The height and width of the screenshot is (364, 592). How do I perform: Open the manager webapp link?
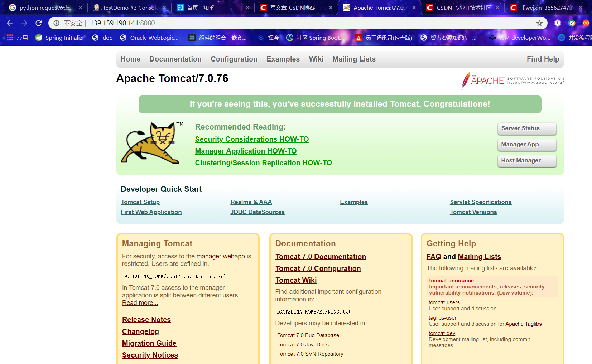tap(221, 256)
